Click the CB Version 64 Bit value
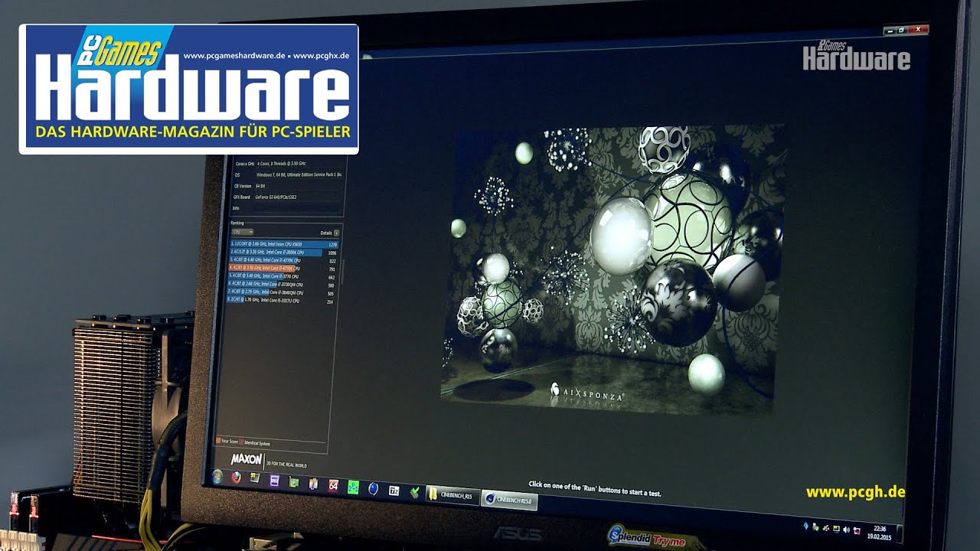Image resolution: width=980 pixels, height=551 pixels. (260, 186)
